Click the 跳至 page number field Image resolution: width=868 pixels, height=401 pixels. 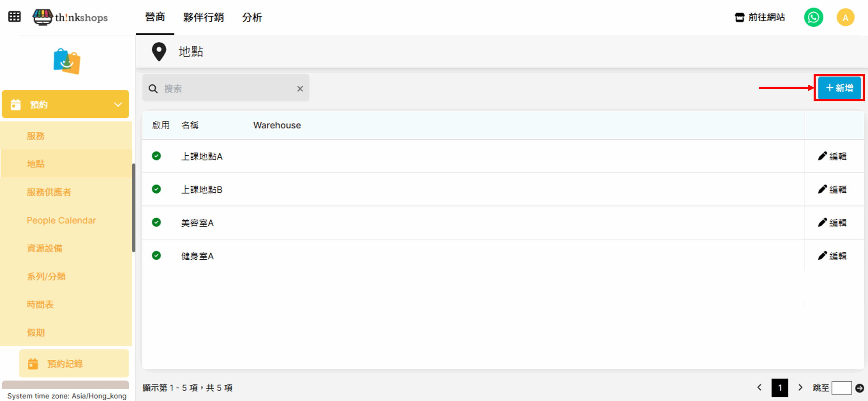[842, 388]
